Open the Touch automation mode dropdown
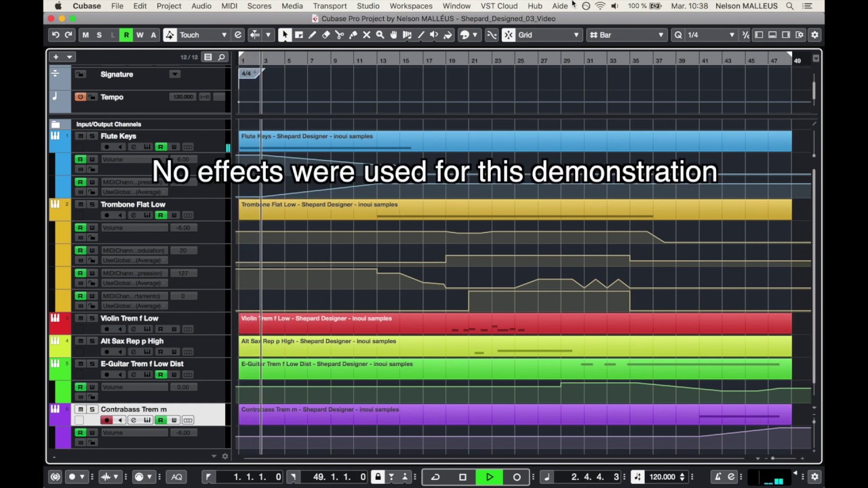 [x=223, y=35]
